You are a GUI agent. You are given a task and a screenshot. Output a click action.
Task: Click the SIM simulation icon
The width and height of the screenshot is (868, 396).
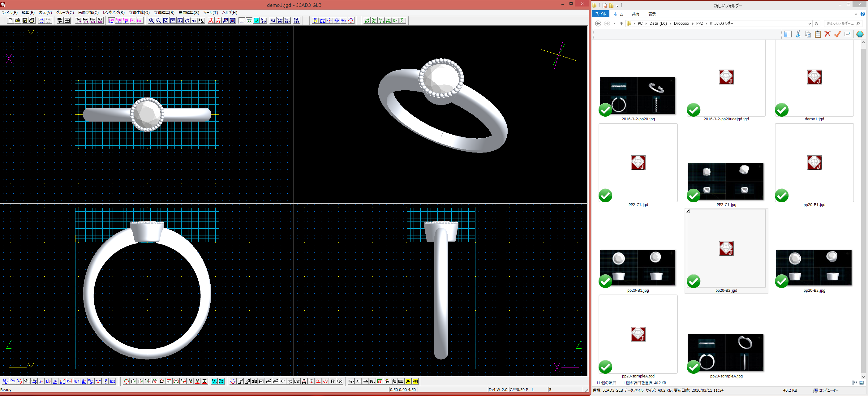395,20
